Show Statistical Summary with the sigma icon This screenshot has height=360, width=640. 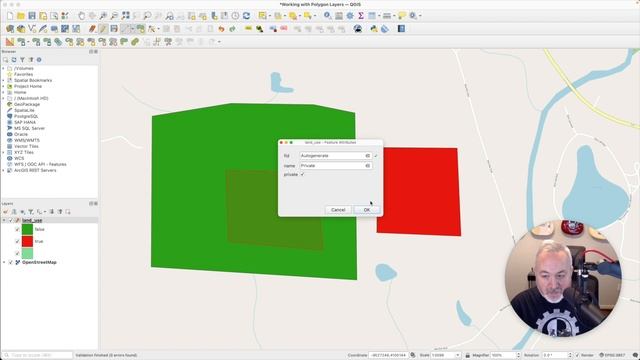pyautogui.click(x=361, y=16)
